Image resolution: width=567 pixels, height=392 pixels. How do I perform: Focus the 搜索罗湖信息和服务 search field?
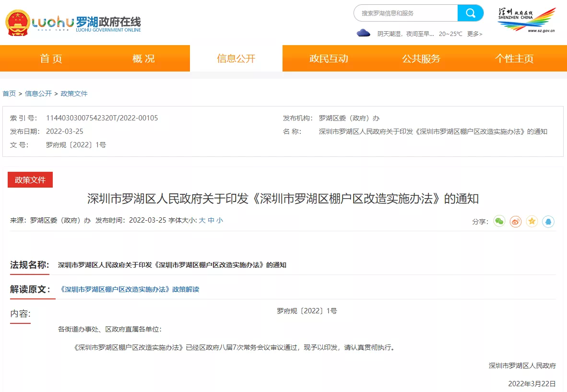pyautogui.click(x=405, y=13)
